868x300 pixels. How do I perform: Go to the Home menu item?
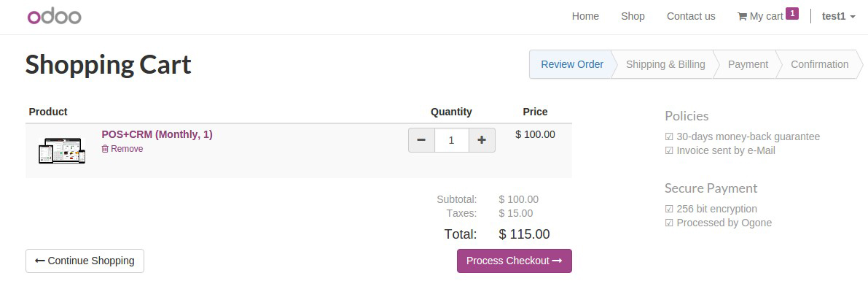coord(585,16)
